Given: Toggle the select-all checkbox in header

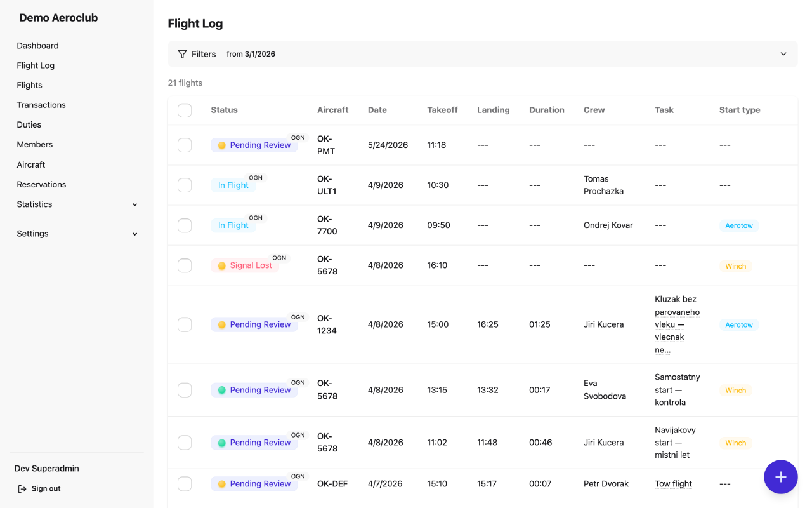Looking at the screenshot, I should (x=185, y=110).
